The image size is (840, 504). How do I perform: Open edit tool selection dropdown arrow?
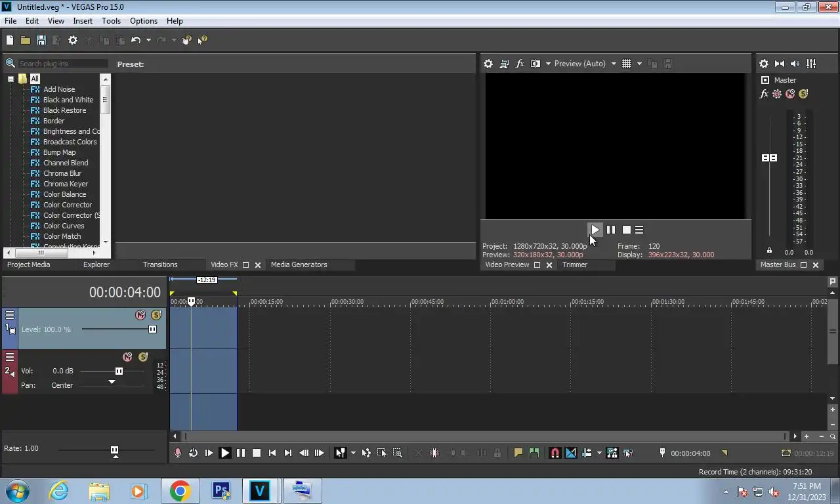353,453
